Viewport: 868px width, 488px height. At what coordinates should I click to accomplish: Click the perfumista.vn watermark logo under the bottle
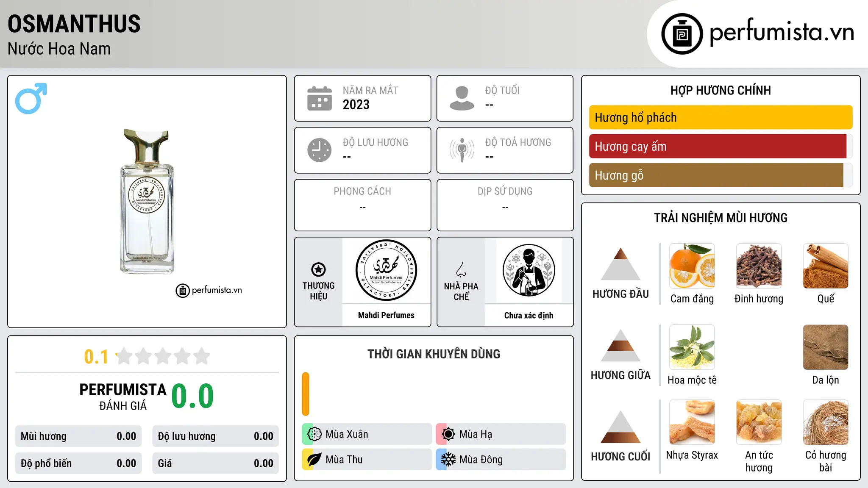[x=209, y=291]
